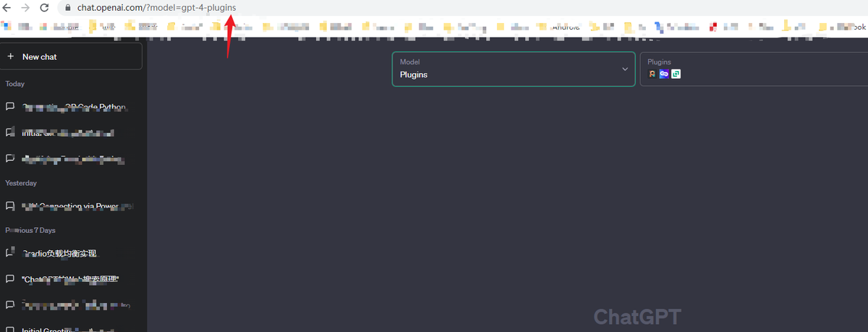Image resolution: width=868 pixels, height=332 pixels.
Task: Open the Connection via Power chat
Action: pos(71,206)
